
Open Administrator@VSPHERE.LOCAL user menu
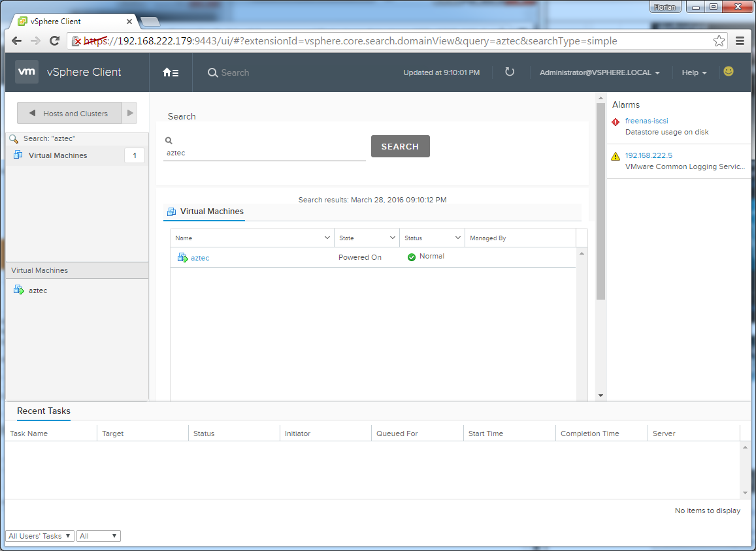click(600, 72)
